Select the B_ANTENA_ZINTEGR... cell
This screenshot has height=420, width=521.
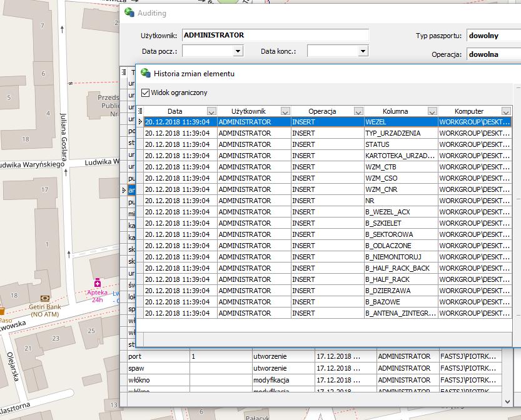401,313
